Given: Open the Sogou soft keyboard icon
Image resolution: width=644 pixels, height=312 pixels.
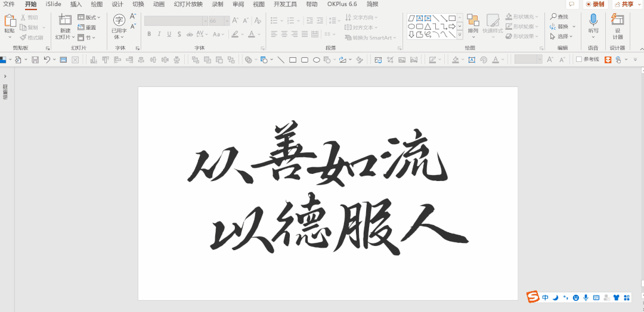Looking at the screenshot, I should click(596, 298).
